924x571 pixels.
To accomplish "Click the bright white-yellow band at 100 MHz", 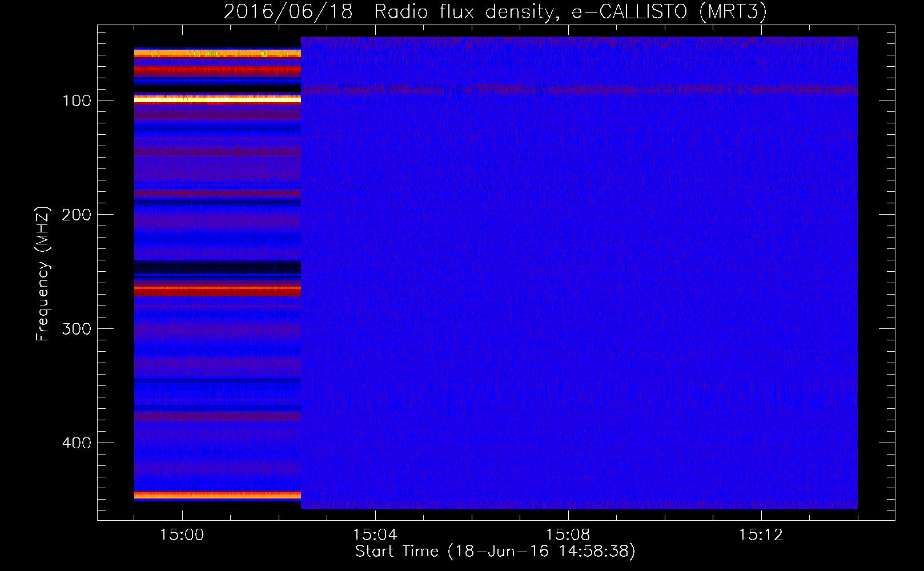I will (x=218, y=99).
